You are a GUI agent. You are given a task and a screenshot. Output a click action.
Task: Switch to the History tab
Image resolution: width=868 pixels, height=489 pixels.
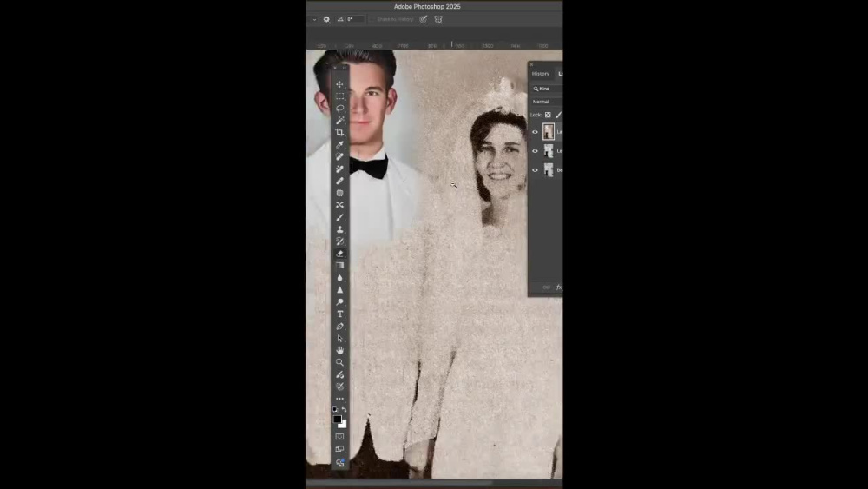pos(540,74)
